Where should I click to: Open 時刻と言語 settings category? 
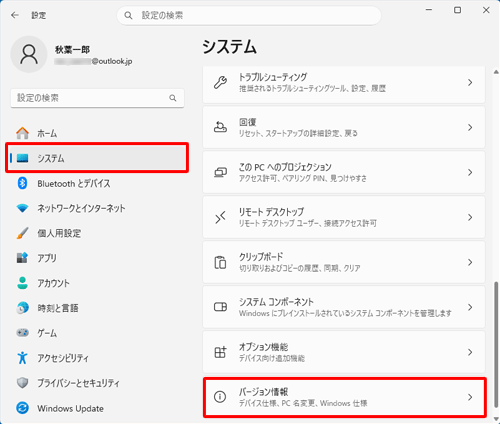(97, 308)
